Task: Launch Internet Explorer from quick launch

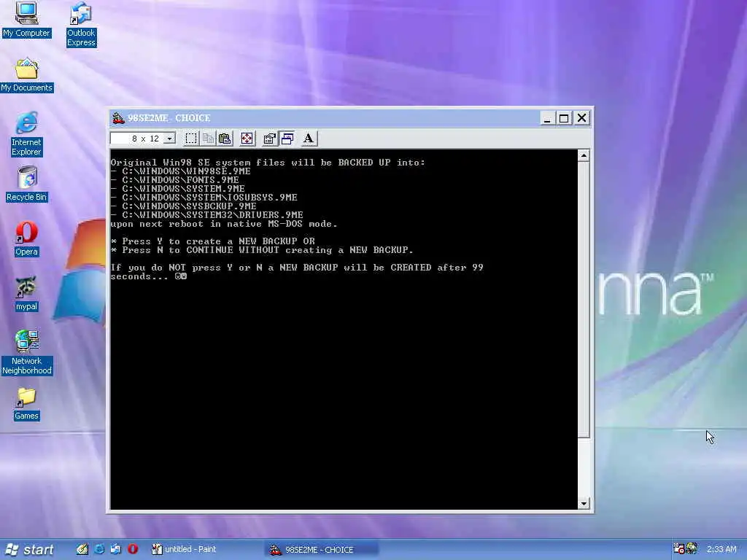Action: (x=99, y=549)
